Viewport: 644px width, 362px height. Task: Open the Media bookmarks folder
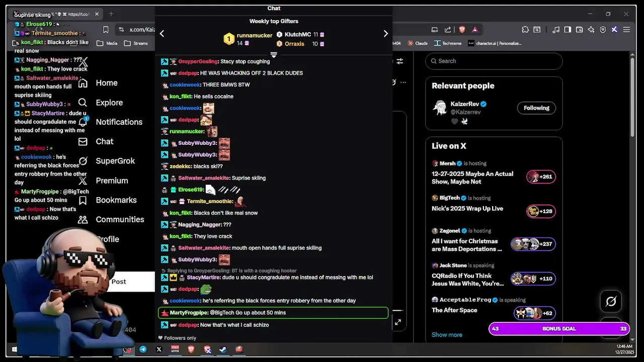click(107, 43)
